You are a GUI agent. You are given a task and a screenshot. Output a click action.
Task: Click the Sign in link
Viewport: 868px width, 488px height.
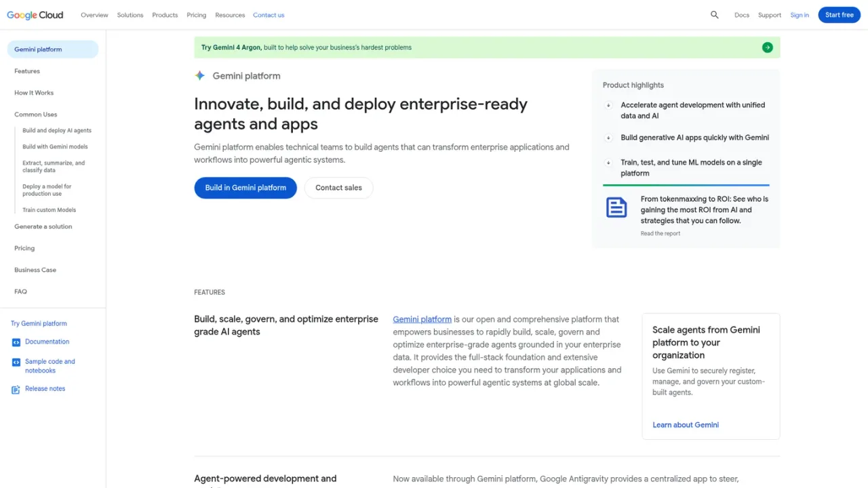(800, 15)
